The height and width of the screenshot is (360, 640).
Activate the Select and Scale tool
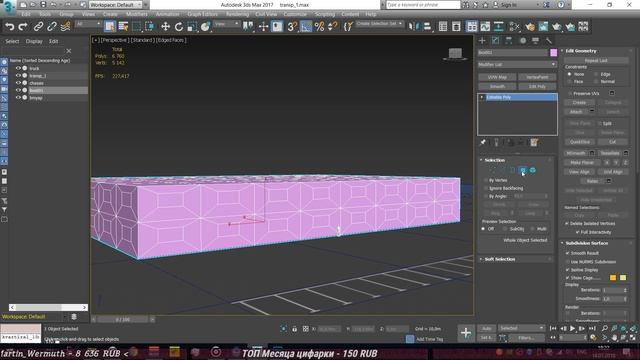point(192,27)
